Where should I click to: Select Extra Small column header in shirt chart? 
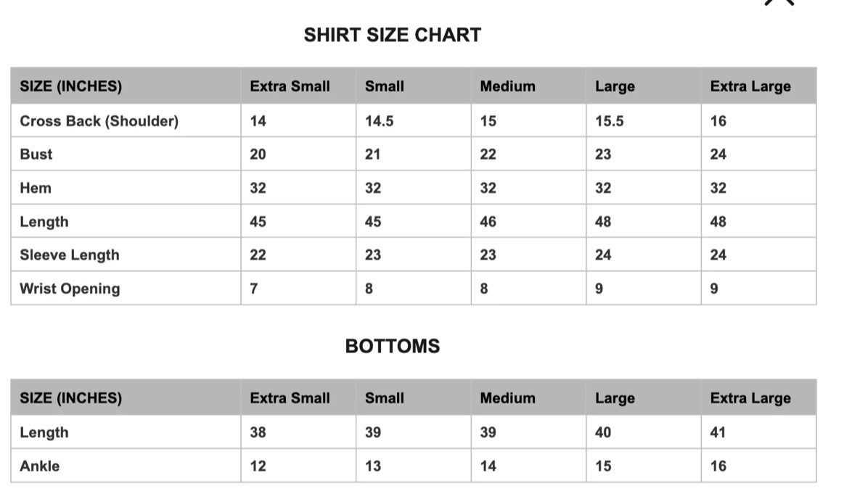[x=290, y=86]
